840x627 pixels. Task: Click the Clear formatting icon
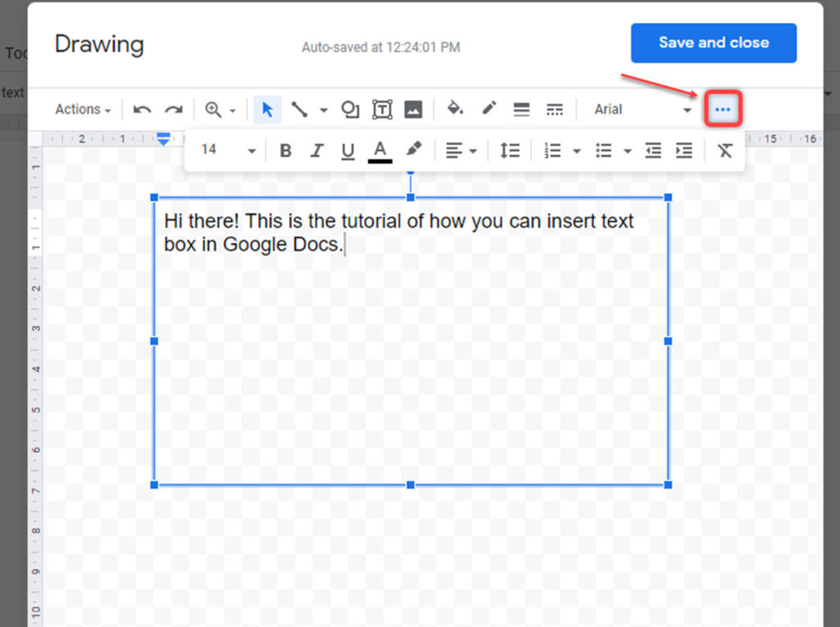click(x=725, y=150)
